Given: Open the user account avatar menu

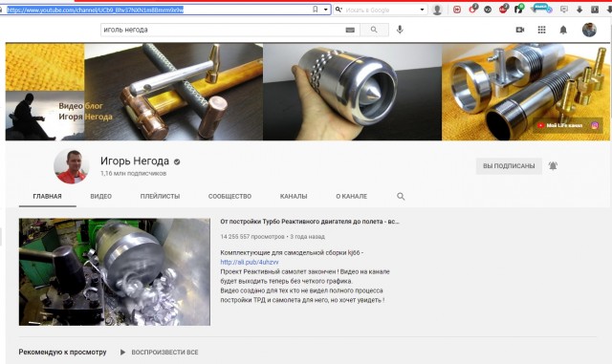Looking at the screenshot, I should coord(589,30).
